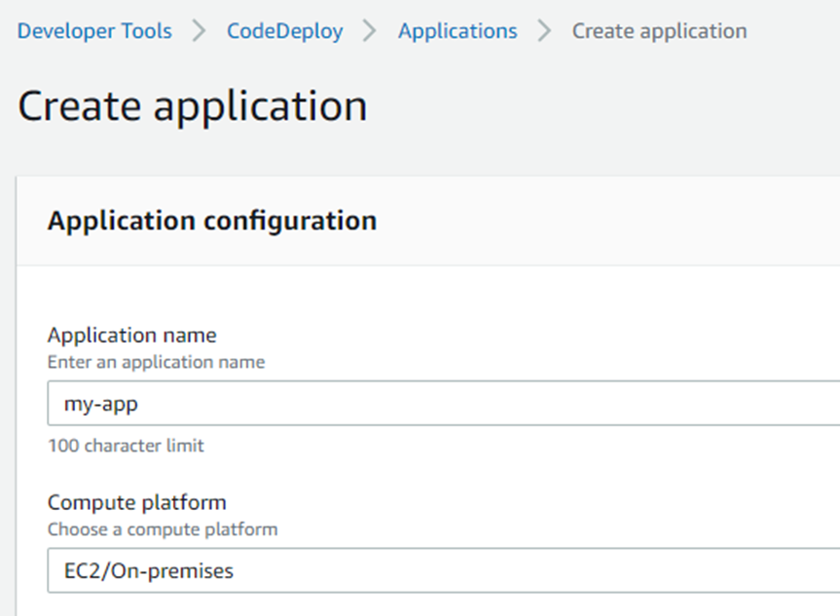Click the chevron after Developer Tools

pyautogui.click(x=200, y=31)
